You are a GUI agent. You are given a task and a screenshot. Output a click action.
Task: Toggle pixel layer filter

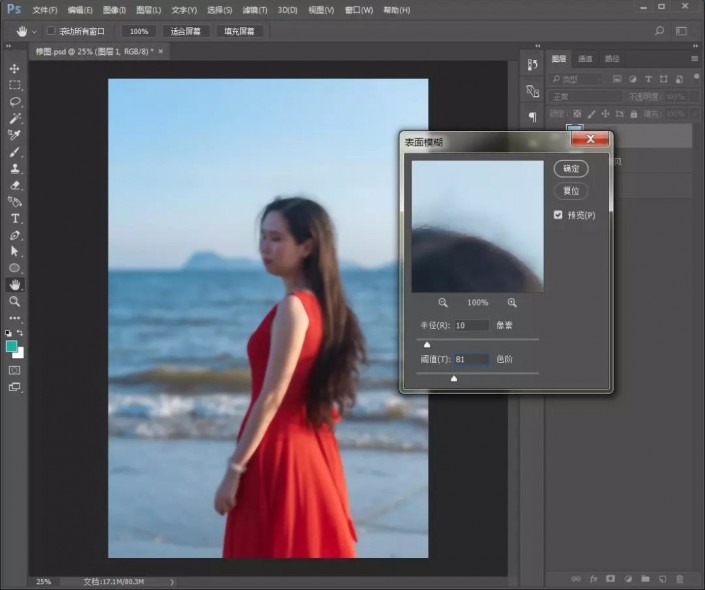(x=617, y=79)
